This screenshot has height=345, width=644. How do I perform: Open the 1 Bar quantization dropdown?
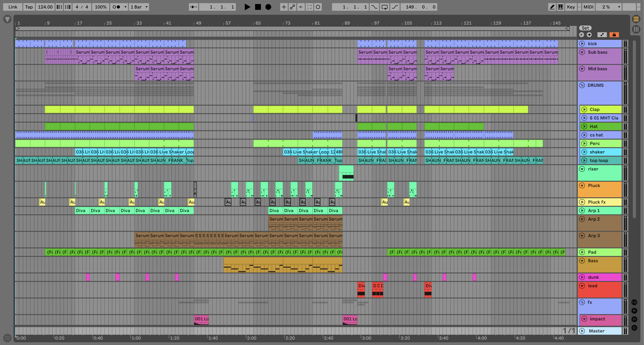139,7
